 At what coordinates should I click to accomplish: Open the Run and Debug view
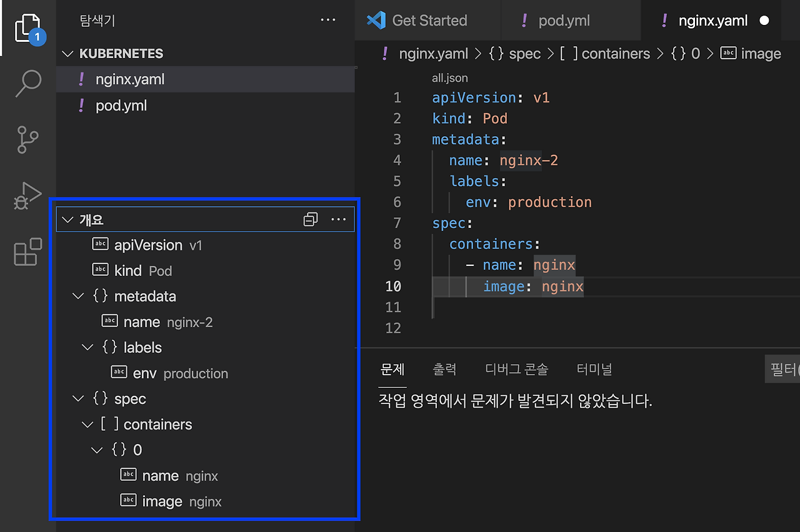pos(28,195)
